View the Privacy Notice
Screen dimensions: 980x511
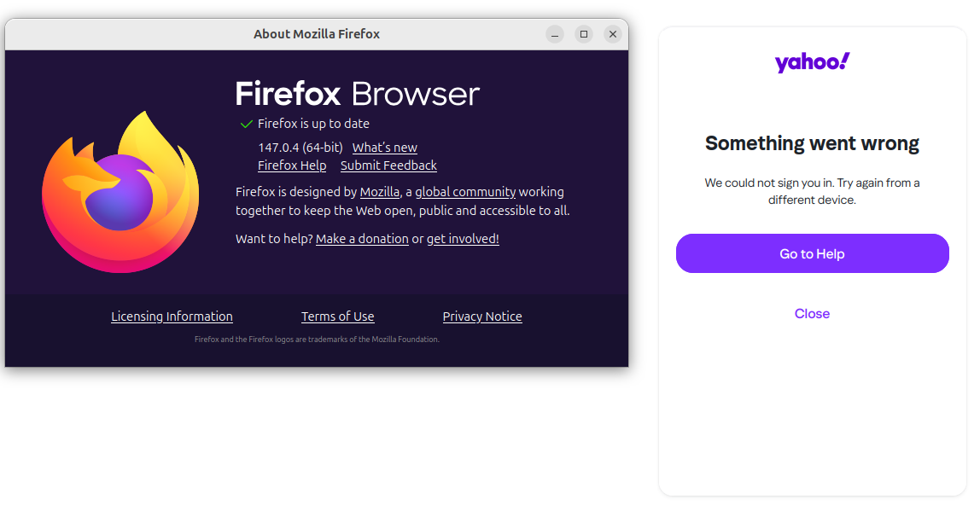tap(482, 316)
